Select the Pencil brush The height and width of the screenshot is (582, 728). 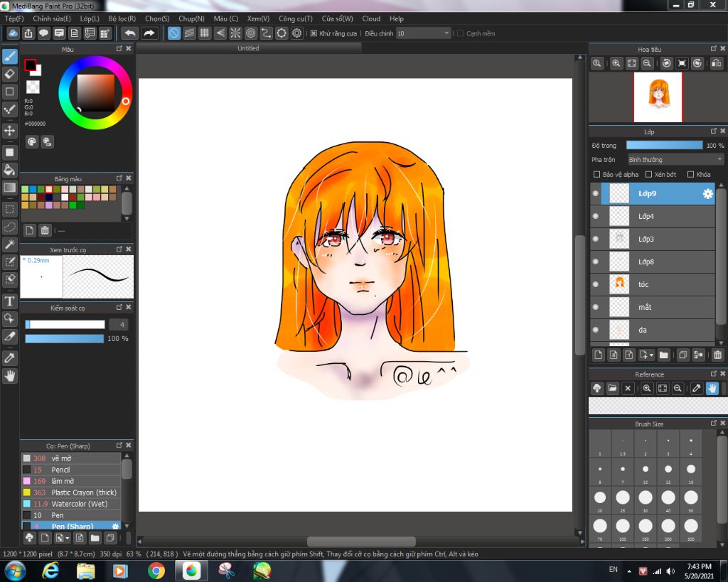point(71,470)
